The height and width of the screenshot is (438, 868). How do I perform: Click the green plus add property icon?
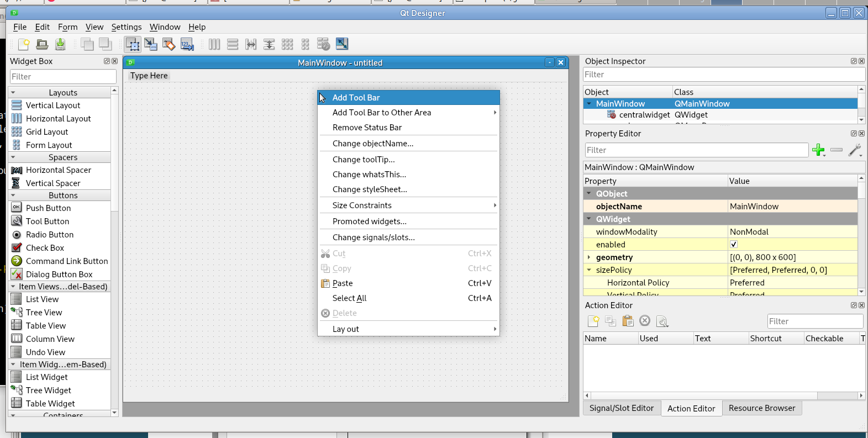(818, 150)
